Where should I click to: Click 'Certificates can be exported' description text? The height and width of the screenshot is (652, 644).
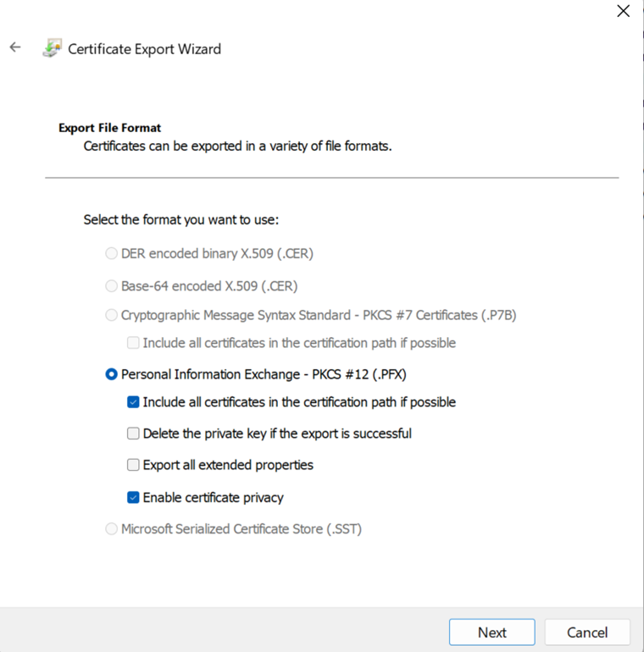click(237, 146)
